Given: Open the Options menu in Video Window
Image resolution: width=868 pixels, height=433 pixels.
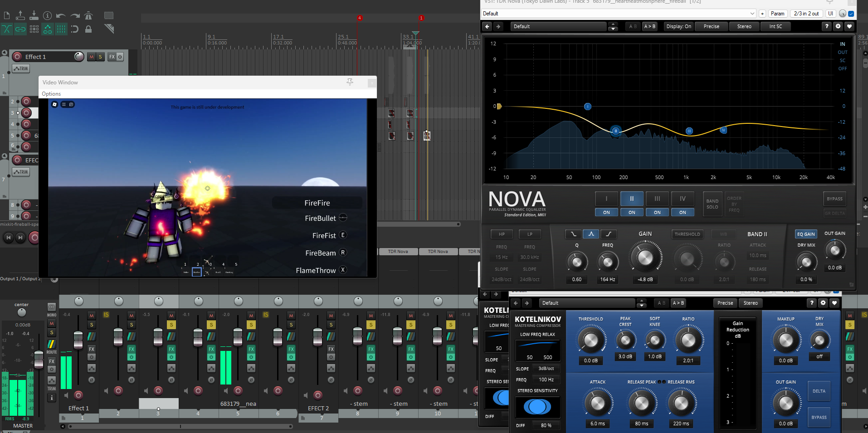Looking at the screenshot, I should pyautogui.click(x=51, y=94).
